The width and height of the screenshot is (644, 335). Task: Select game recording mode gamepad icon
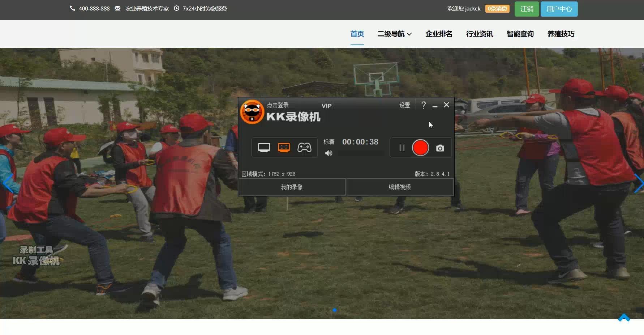pyautogui.click(x=305, y=147)
